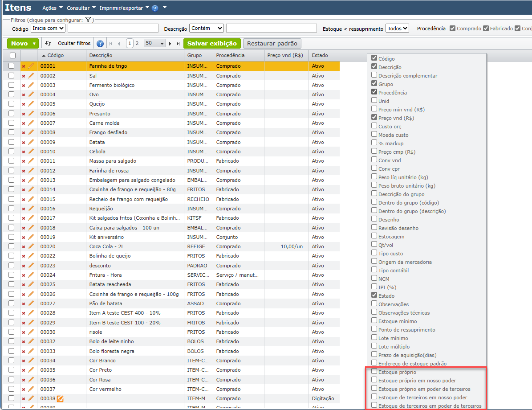Delete item 00030 risole

(x=24, y=332)
